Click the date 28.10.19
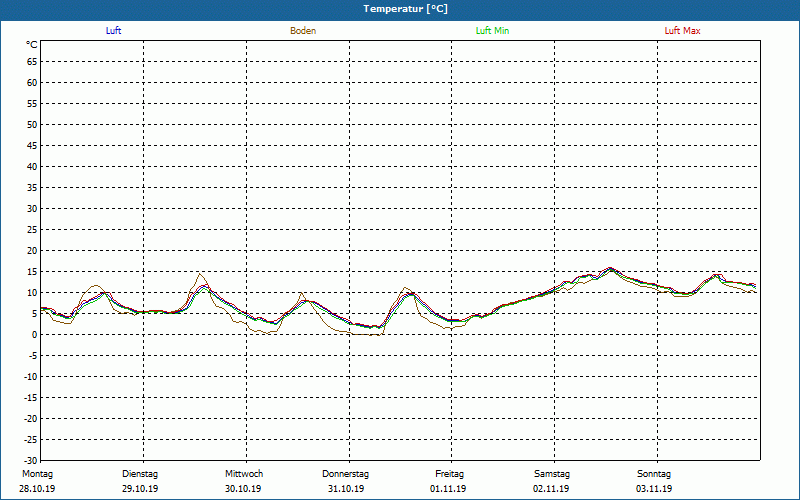 coord(37,489)
